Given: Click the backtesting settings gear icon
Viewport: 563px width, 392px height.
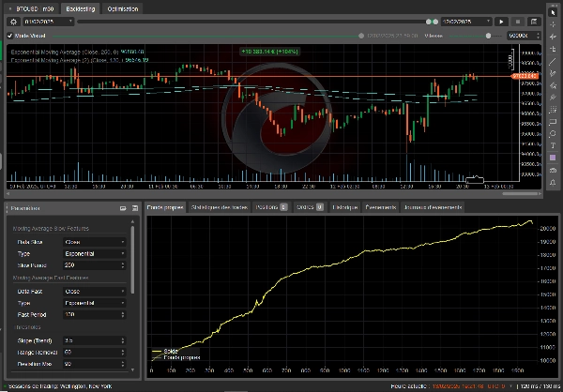Looking at the screenshot, I should [x=13, y=21].
